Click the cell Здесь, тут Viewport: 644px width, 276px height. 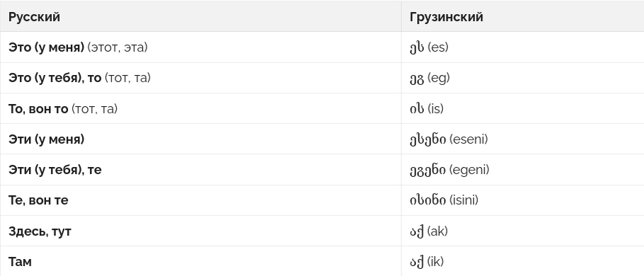point(201,231)
